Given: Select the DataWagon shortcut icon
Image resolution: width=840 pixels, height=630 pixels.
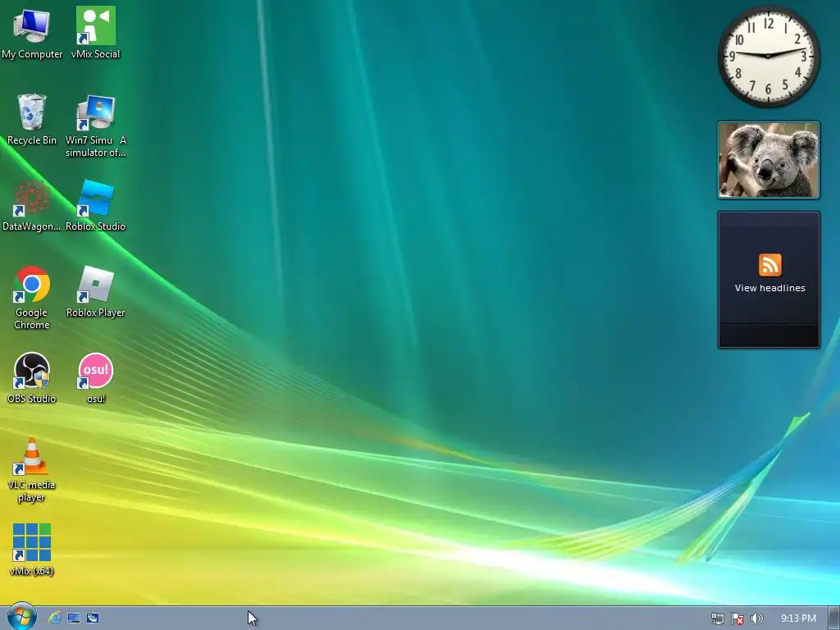Looking at the screenshot, I should (x=32, y=206).
